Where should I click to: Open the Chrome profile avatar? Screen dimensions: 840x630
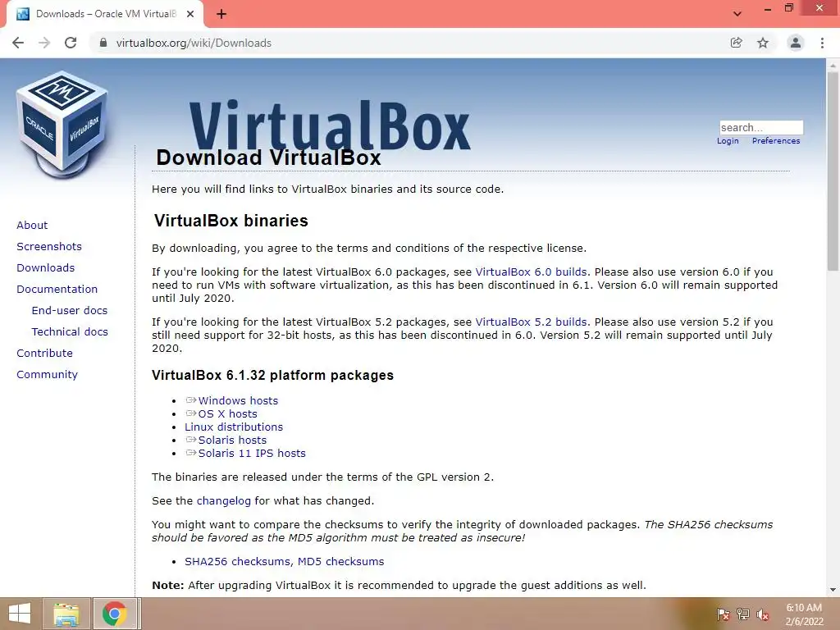[796, 43]
